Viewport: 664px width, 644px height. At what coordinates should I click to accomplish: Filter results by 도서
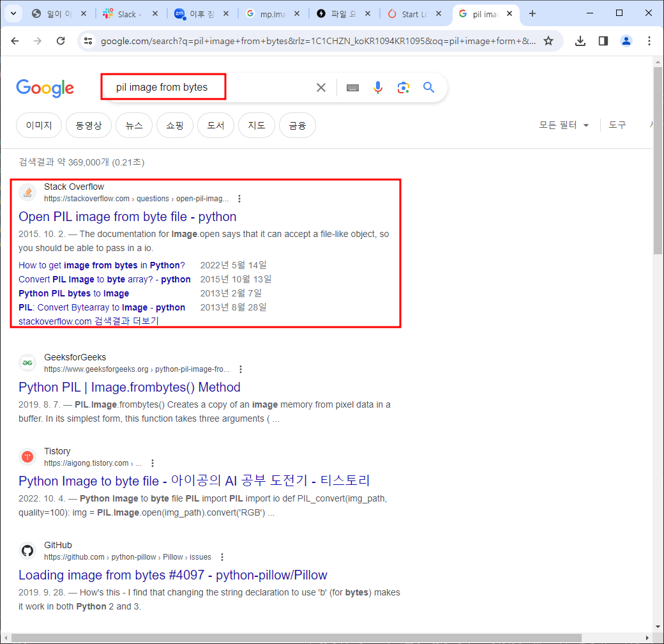pyautogui.click(x=216, y=125)
